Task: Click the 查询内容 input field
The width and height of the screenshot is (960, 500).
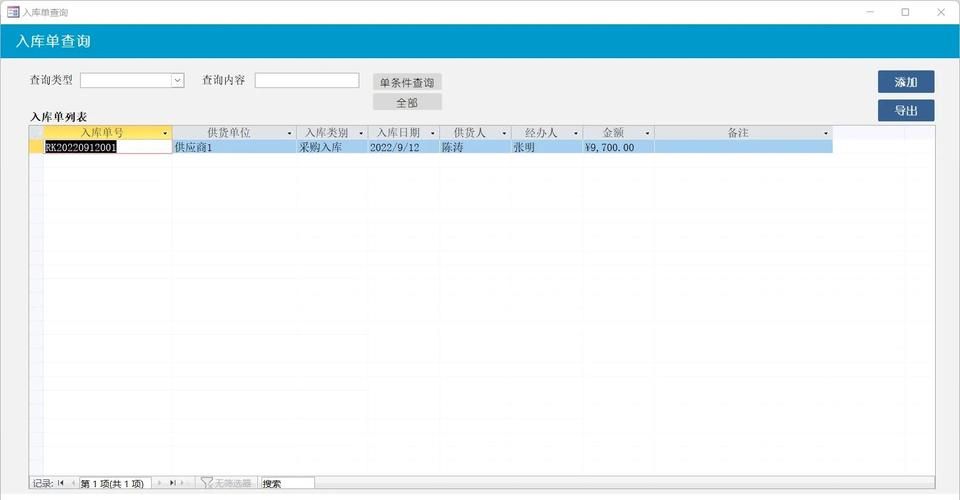Action: (307, 80)
